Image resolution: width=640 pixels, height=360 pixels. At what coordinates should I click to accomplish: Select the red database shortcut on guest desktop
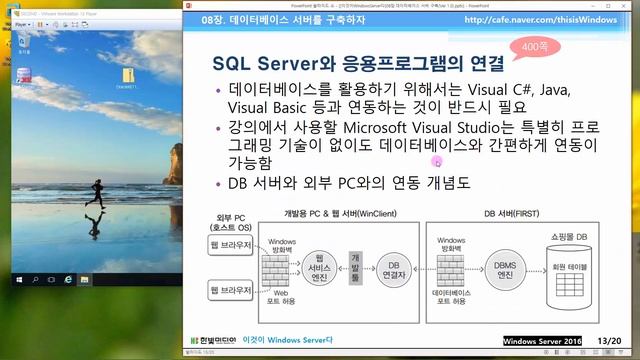point(24,76)
